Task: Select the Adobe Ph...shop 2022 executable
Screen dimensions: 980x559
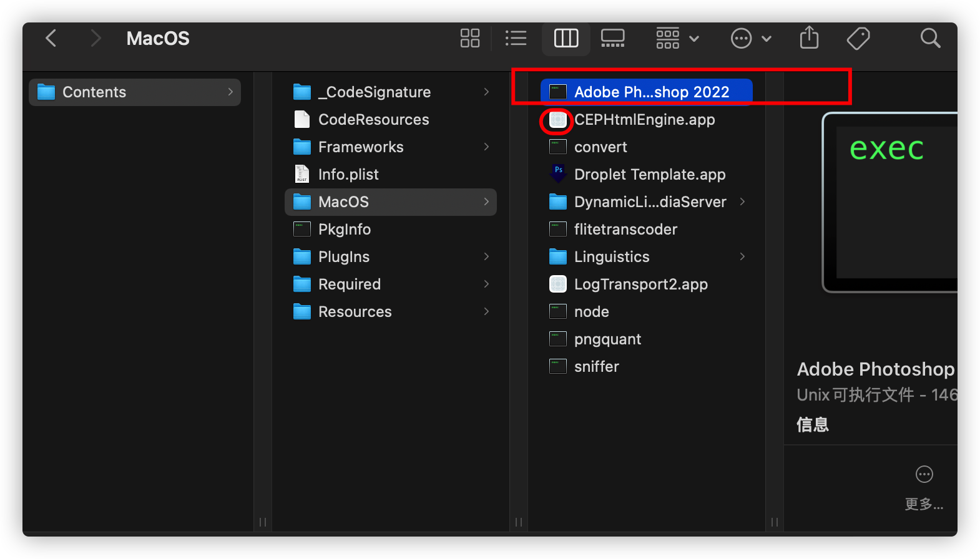Action: point(647,92)
